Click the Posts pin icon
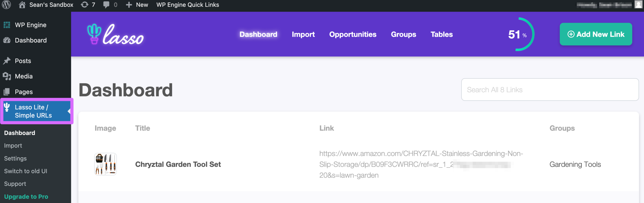 (x=7, y=61)
